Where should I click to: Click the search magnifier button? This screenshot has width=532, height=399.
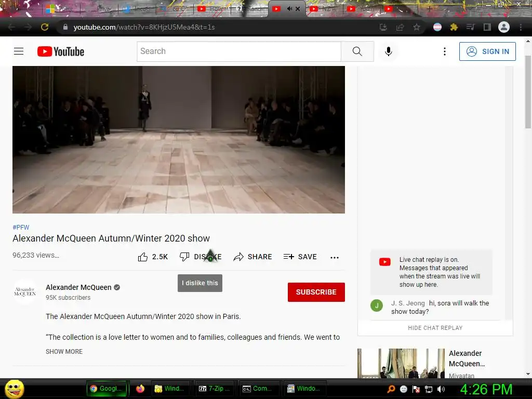[x=357, y=51]
